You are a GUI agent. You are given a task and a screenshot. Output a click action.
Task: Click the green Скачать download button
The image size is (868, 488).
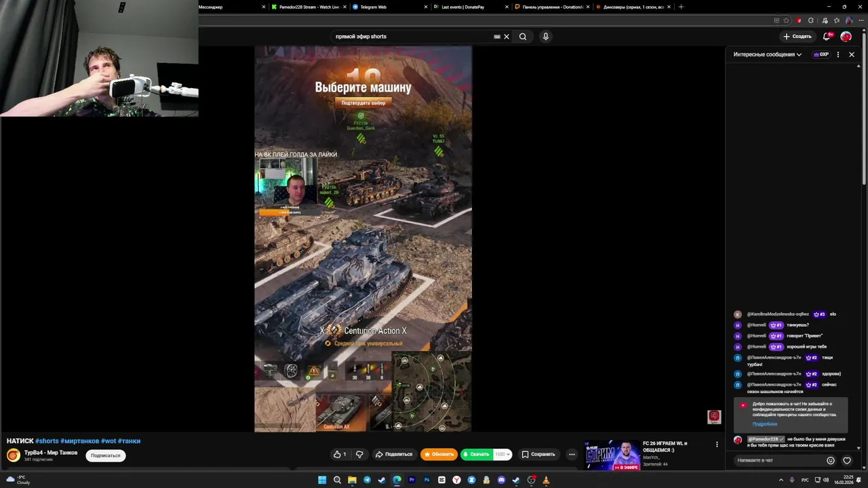(x=477, y=454)
